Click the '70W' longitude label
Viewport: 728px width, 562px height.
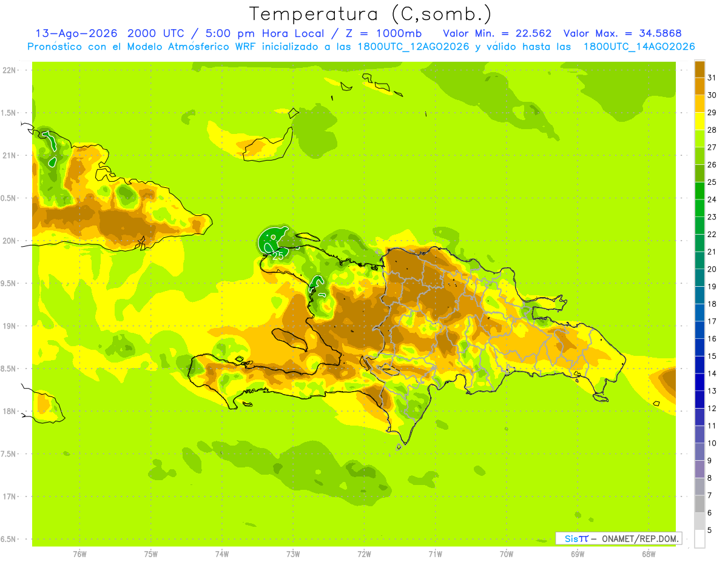pyautogui.click(x=507, y=554)
